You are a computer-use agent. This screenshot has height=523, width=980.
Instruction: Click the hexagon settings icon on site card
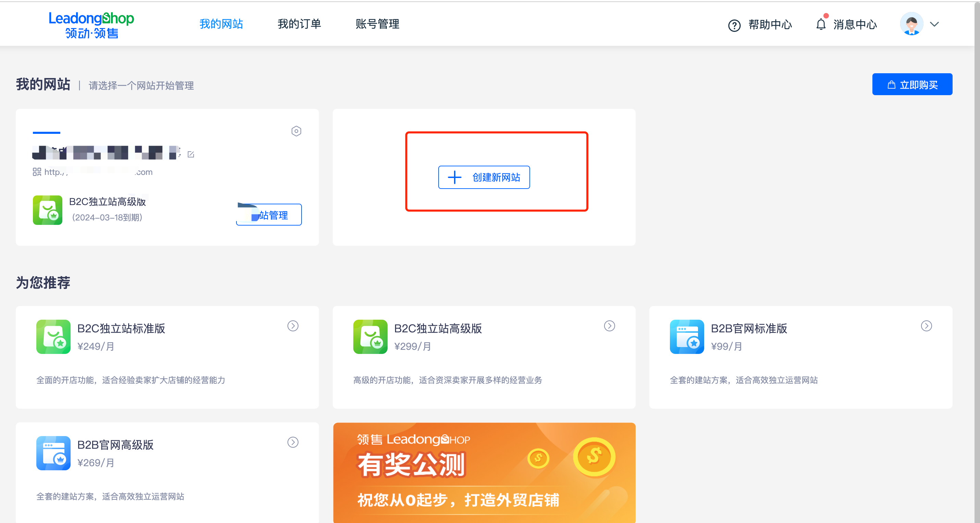tap(296, 131)
